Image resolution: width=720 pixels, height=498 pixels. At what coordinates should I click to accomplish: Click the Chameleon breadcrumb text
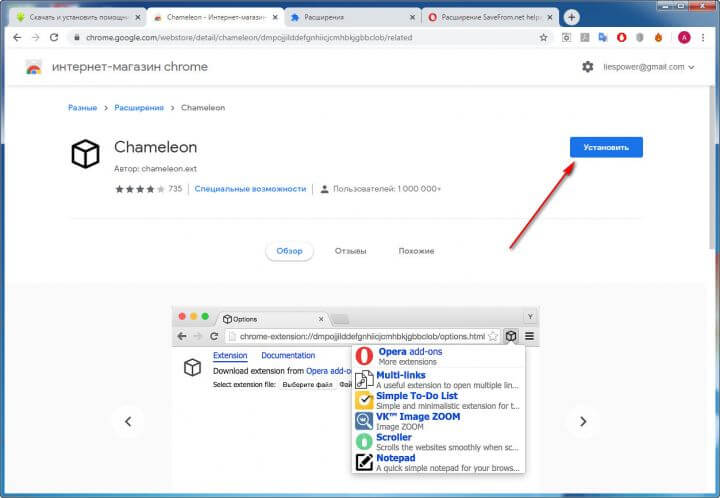click(203, 108)
